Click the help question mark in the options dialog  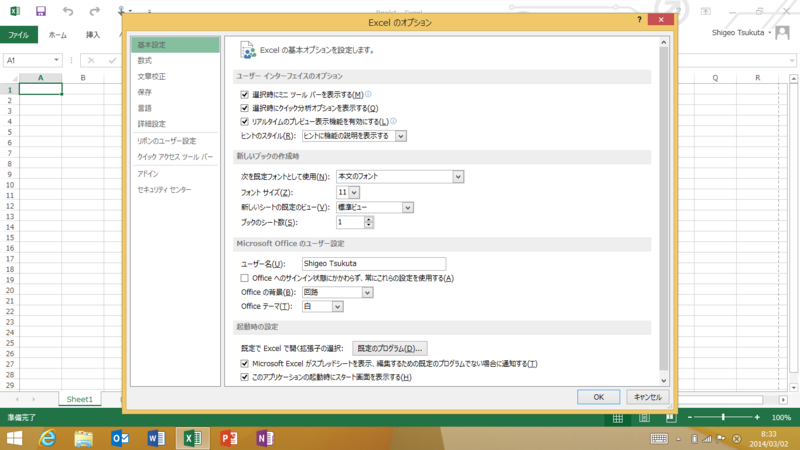point(639,19)
